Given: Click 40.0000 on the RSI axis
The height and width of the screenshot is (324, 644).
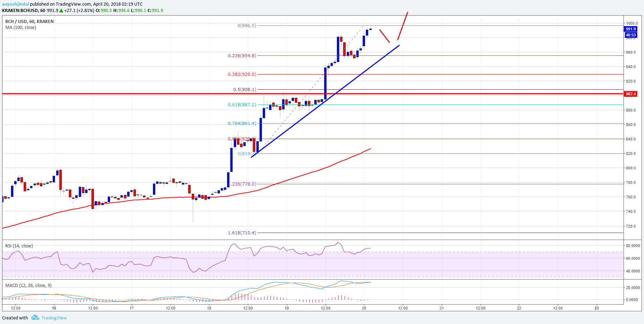Looking at the screenshot, I should pyautogui.click(x=633, y=271).
